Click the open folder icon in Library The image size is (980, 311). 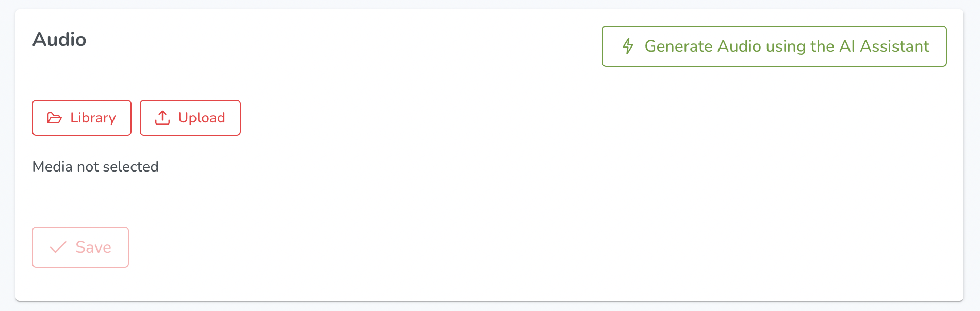(x=55, y=118)
